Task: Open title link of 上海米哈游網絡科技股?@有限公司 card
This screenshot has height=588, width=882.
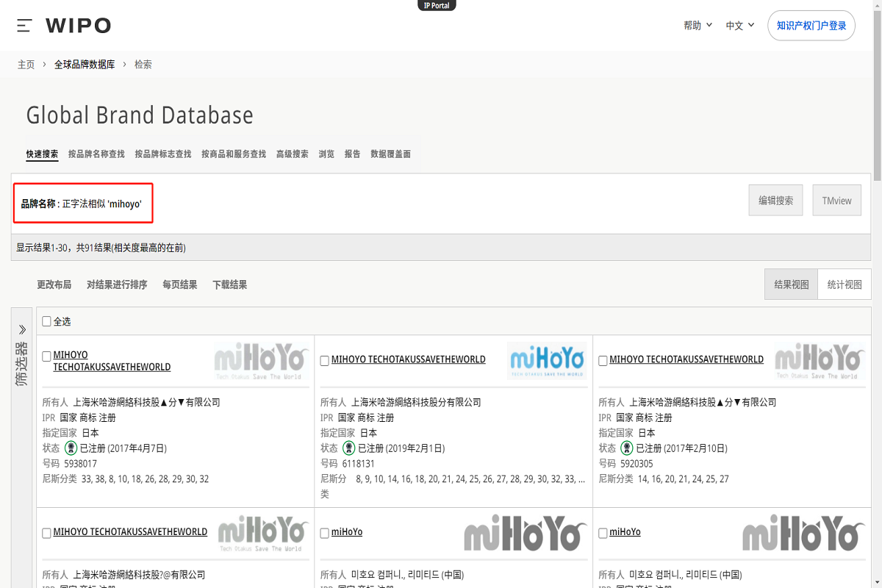Action: (x=130, y=531)
